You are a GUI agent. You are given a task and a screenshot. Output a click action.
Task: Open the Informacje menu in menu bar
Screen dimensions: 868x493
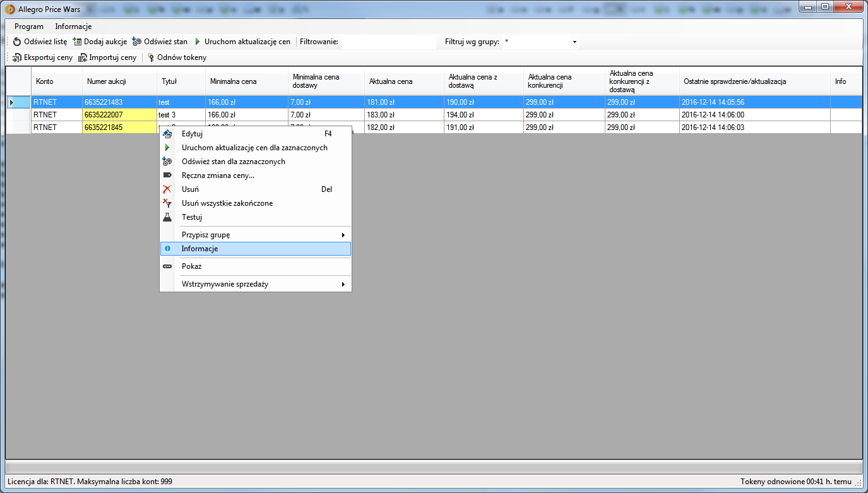point(73,27)
